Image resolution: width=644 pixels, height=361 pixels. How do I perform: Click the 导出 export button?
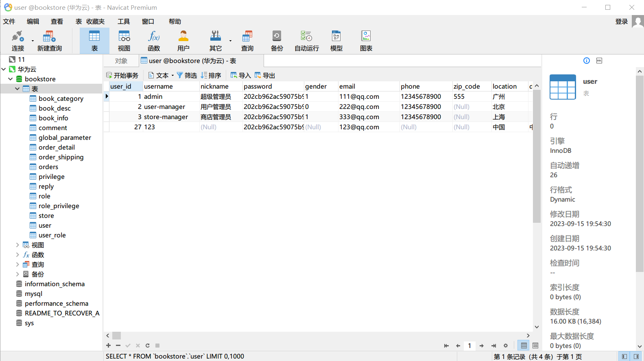pyautogui.click(x=265, y=75)
